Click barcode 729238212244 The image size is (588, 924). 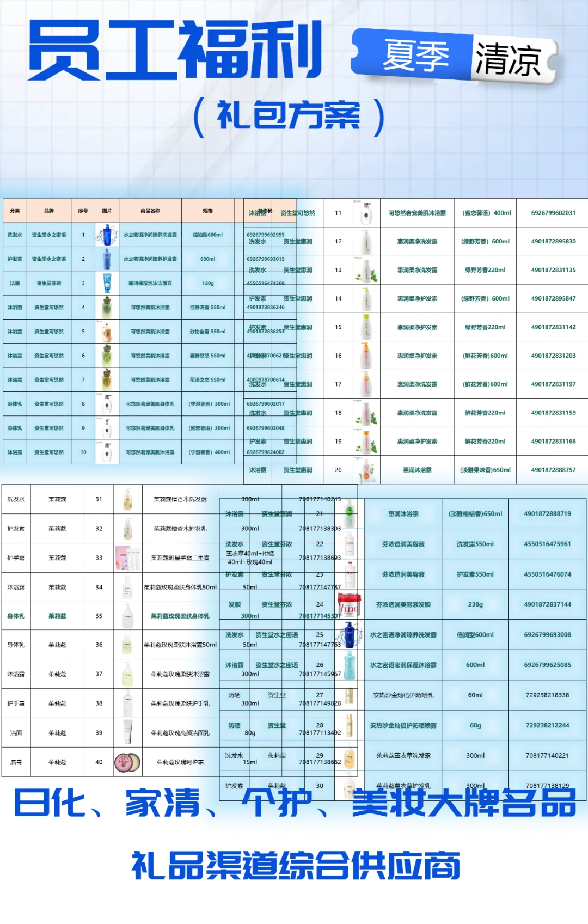point(547,725)
